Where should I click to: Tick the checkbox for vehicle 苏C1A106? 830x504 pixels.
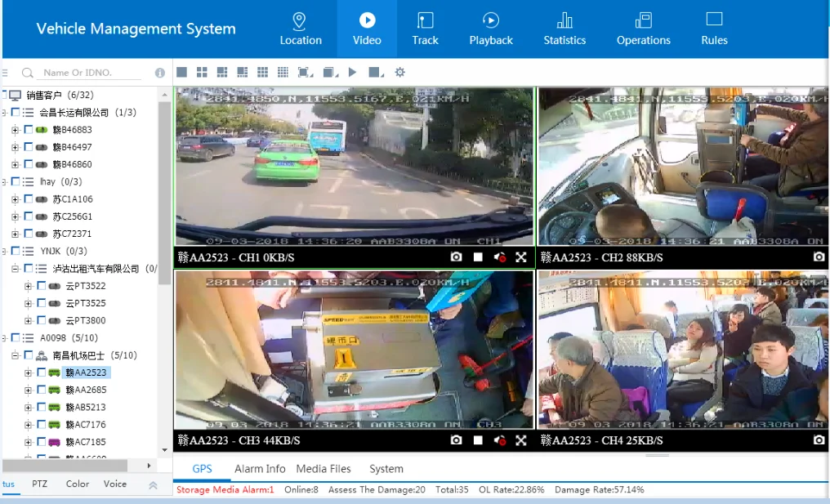click(x=29, y=199)
